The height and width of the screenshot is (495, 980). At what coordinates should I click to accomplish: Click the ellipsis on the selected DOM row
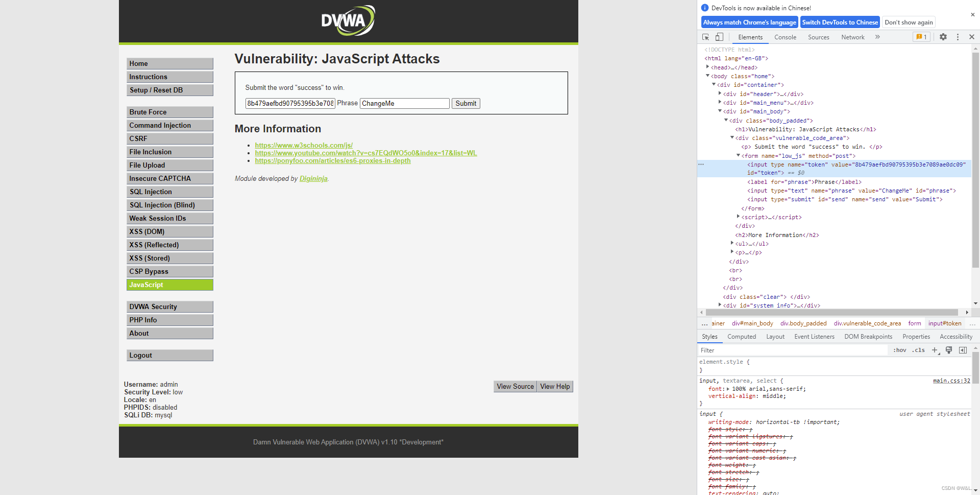point(701,164)
